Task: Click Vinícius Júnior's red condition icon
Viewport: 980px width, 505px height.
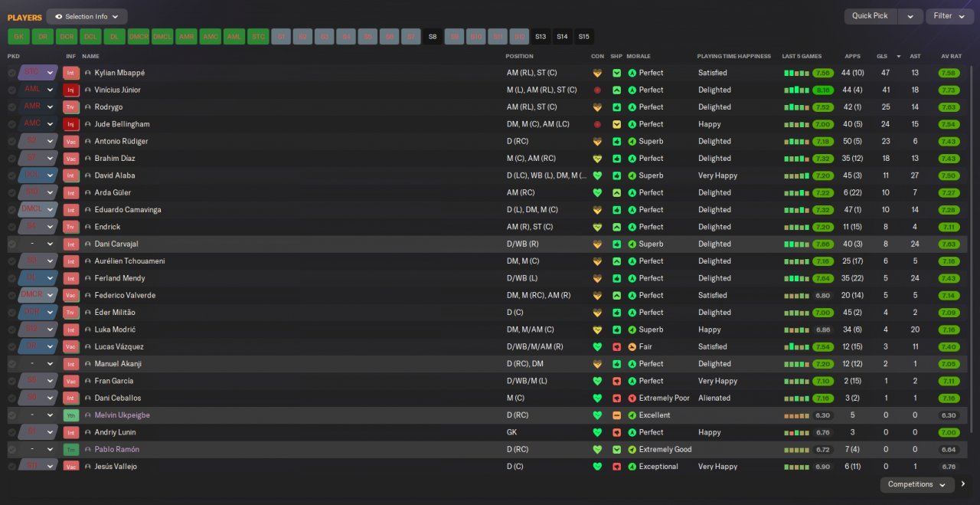Action: (597, 90)
